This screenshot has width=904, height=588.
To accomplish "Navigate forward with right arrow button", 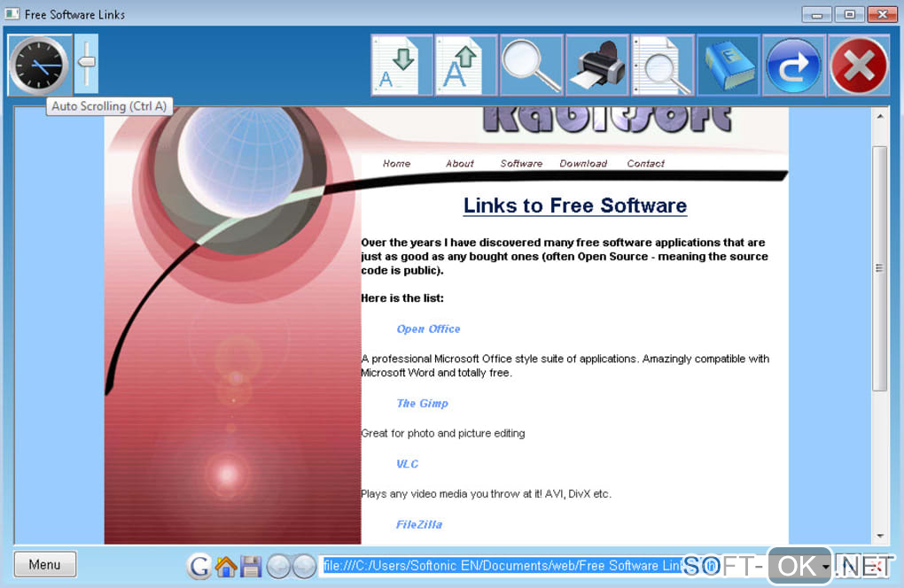I will click(x=304, y=567).
